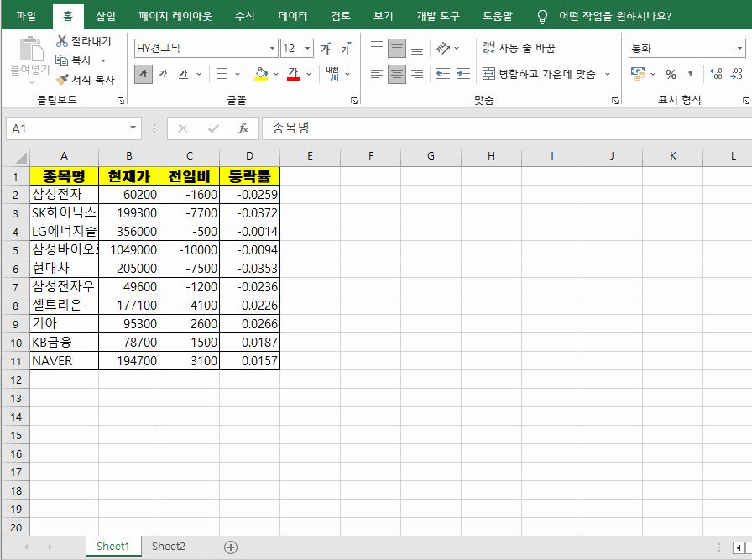Apply cell borders icon

[x=222, y=74]
